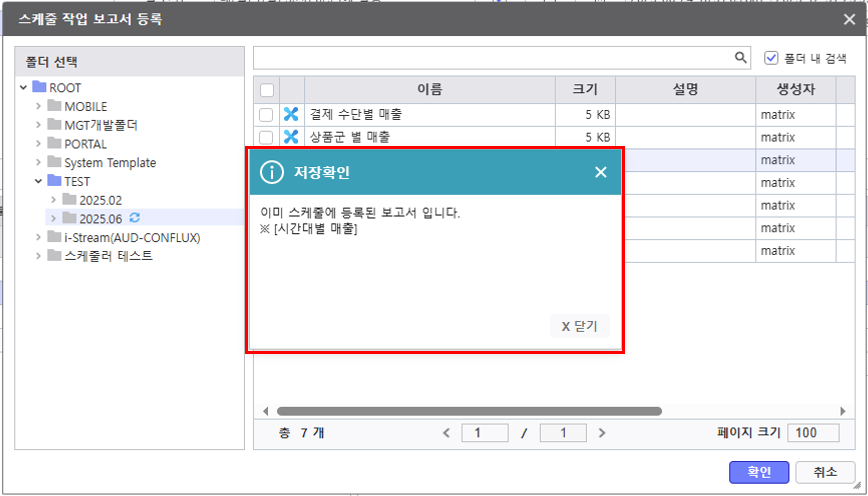The image size is (868, 496).
Task: Click matrix in the 결제 수단별 매출 row
Action: click(778, 115)
